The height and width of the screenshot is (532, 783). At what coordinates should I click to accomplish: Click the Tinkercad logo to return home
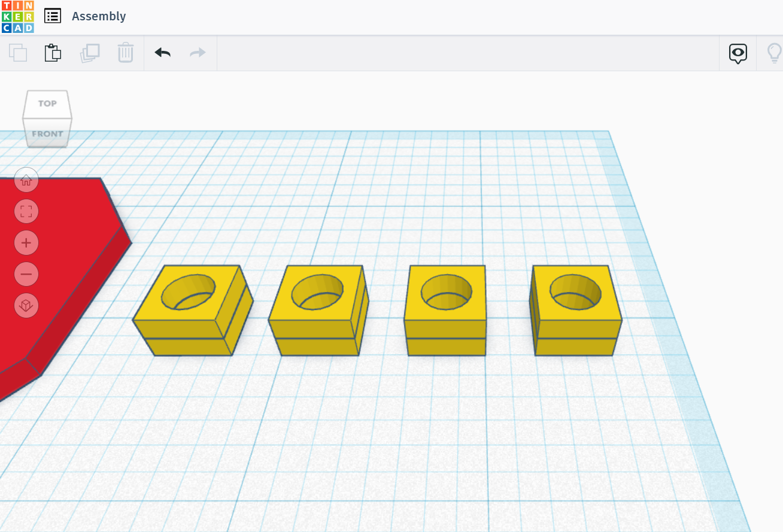(x=17, y=16)
